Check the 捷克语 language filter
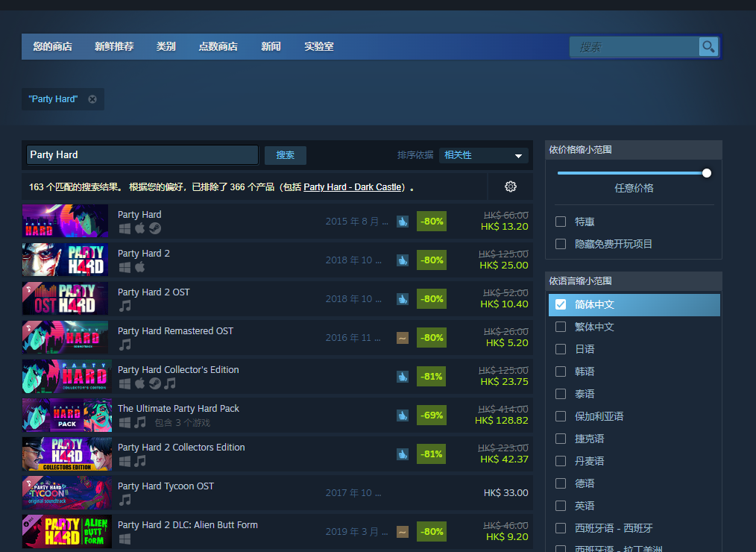The height and width of the screenshot is (552, 756). (x=561, y=439)
